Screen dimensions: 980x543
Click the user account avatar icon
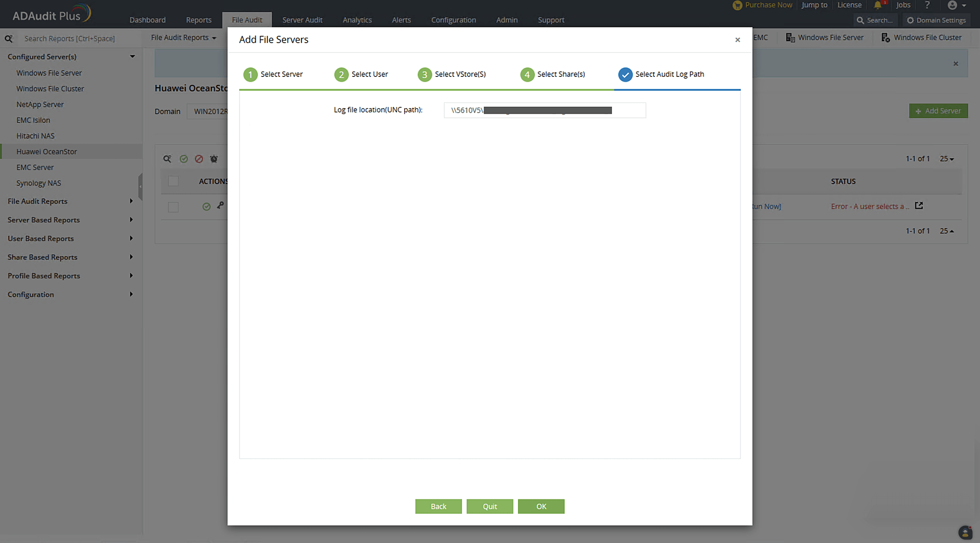tap(952, 5)
